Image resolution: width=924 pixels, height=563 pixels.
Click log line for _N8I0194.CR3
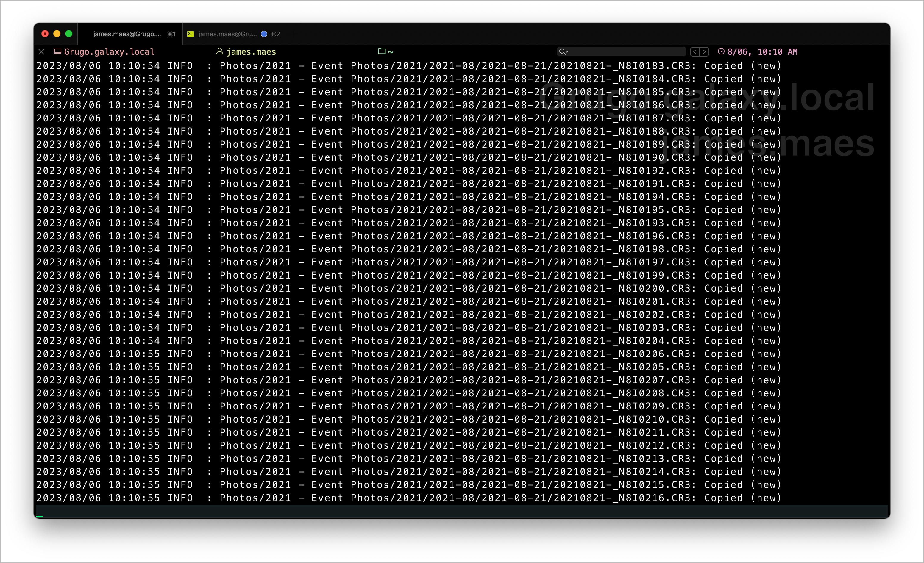(409, 197)
